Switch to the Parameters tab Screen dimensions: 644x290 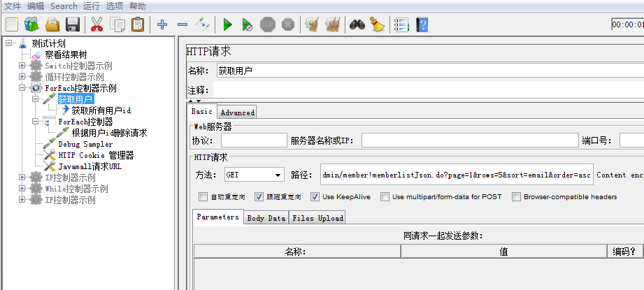(217, 217)
